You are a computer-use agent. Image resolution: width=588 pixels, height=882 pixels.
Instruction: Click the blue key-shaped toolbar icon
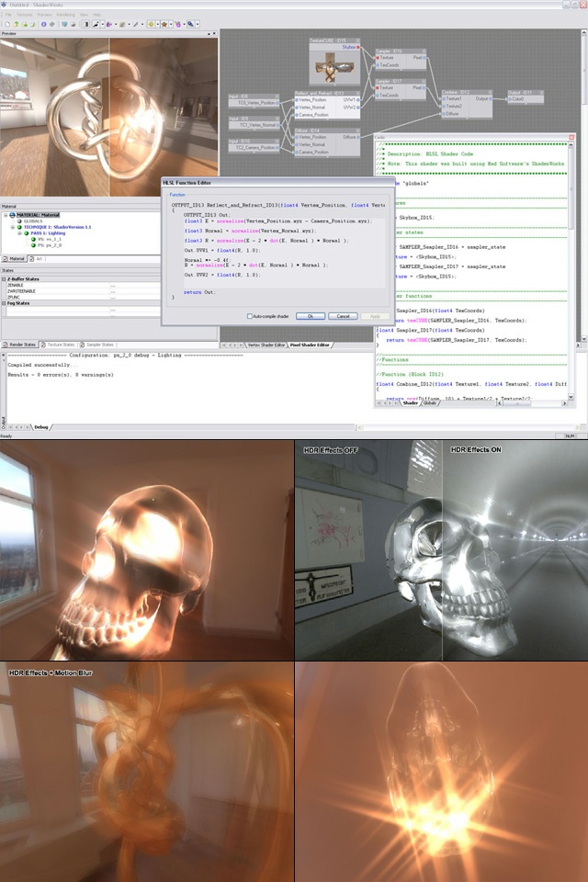190,24
